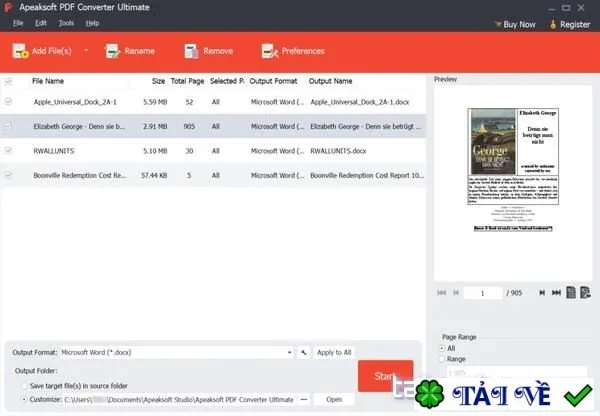
Task: Open Preferences from the toolbar
Action: pyautogui.click(x=293, y=51)
